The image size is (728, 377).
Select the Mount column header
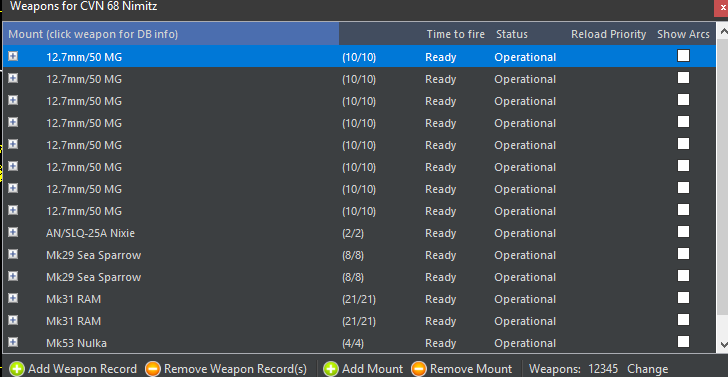point(171,34)
